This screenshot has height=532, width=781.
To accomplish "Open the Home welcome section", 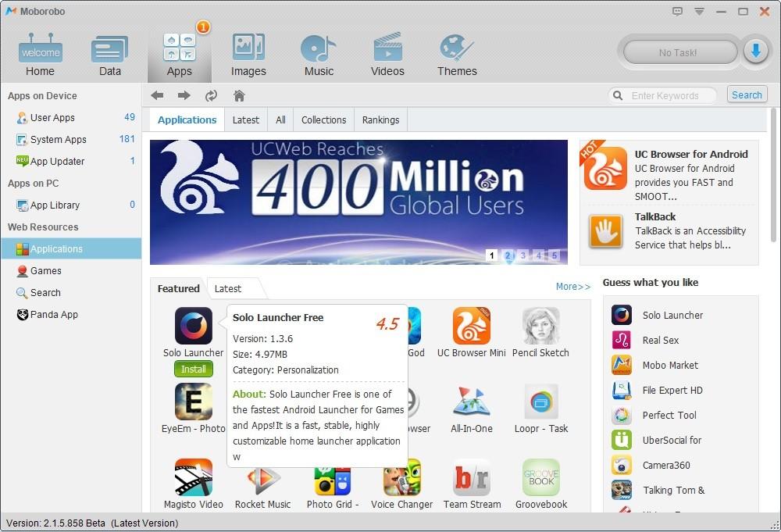I will (41, 55).
